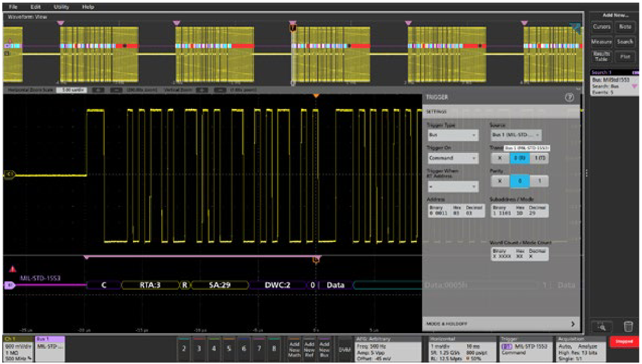
Task: Select Parity 0 option
Action: coord(520,181)
